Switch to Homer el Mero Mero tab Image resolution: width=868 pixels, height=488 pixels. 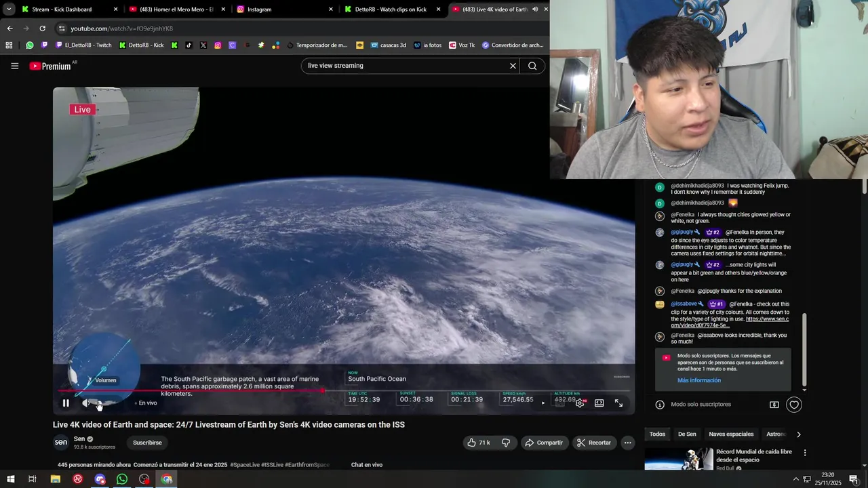tap(176, 9)
